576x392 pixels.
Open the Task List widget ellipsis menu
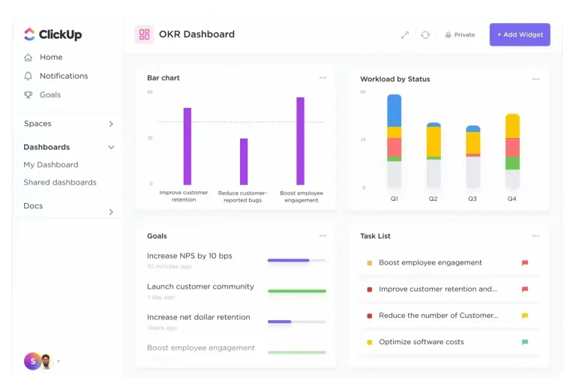pyautogui.click(x=536, y=235)
